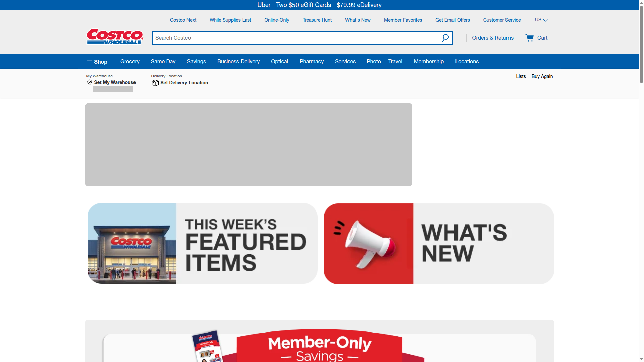Open the Savings dropdown in the navigation

(196, 61)
